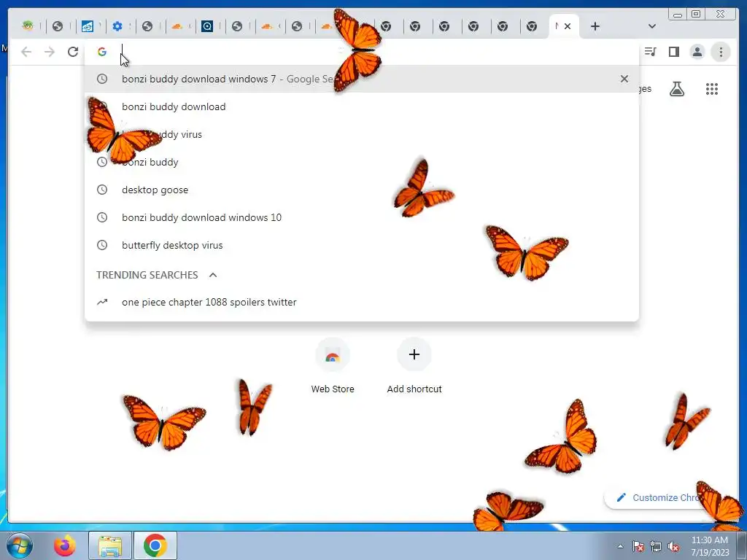
Task: Switch to the tab with blue chart icon
Action: point(88,26)
